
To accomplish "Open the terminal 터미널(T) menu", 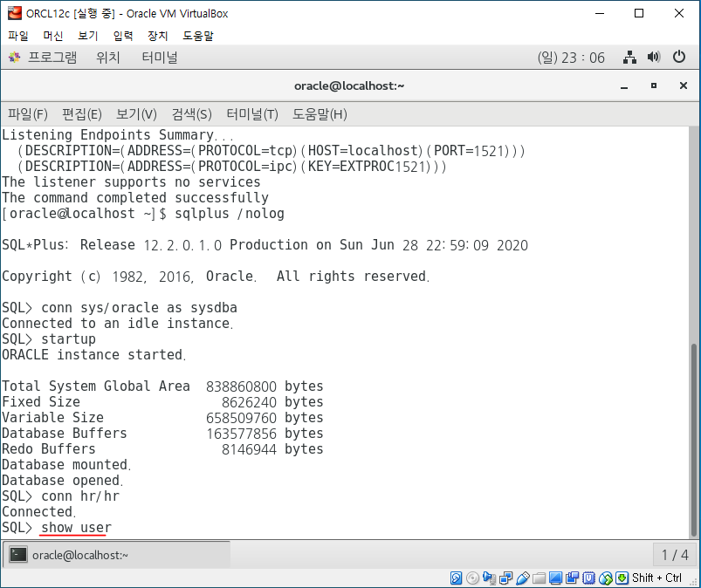I will pos(252,114).
